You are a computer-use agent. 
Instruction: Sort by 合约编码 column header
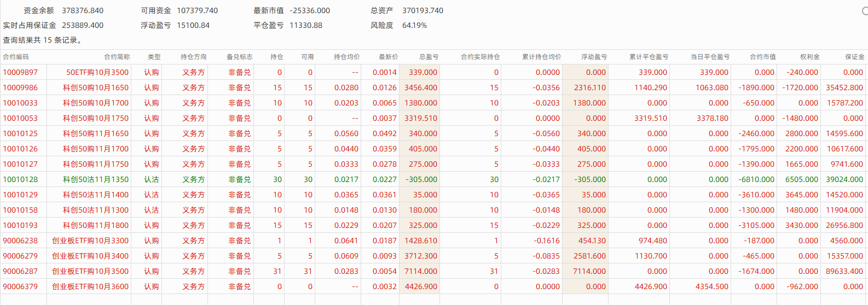(x=16, y=57)
